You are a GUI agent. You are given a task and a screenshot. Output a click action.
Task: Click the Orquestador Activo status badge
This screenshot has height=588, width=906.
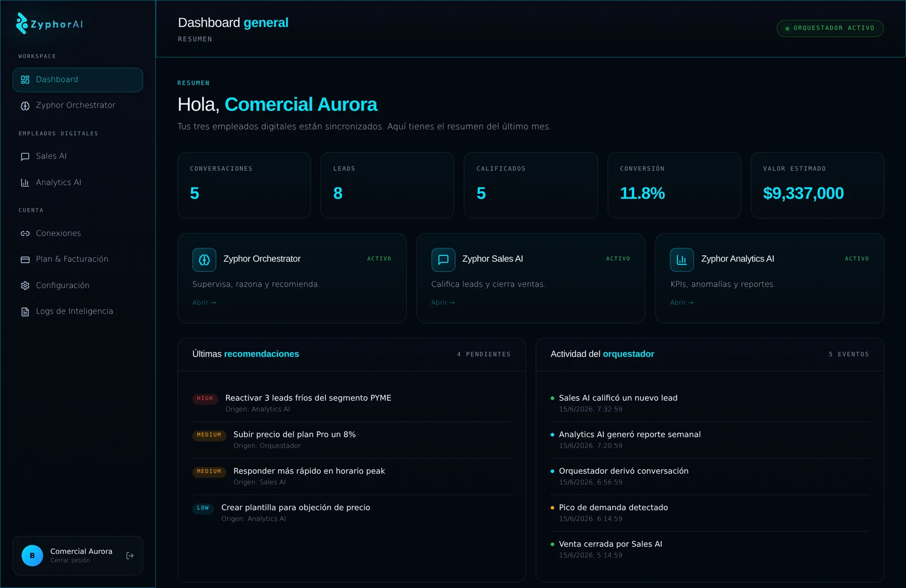(x=830, y=28)
